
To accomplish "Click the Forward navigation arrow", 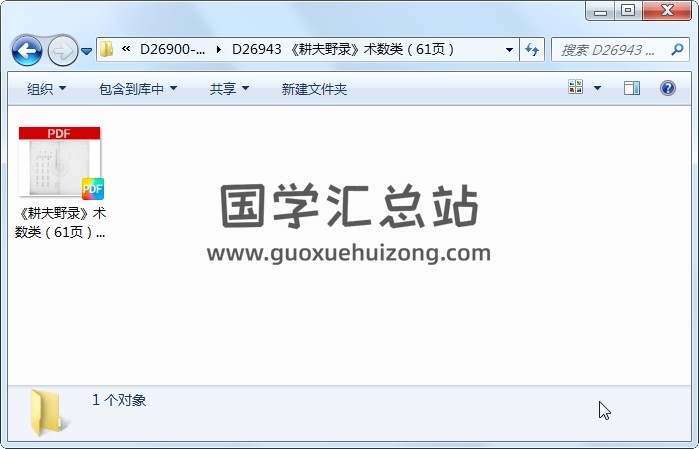I will 62,51.
